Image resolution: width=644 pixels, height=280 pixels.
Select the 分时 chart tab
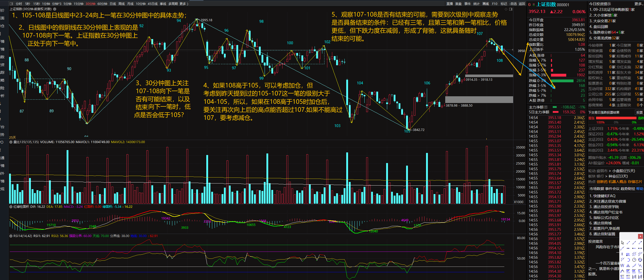click(x=19, y=4)
